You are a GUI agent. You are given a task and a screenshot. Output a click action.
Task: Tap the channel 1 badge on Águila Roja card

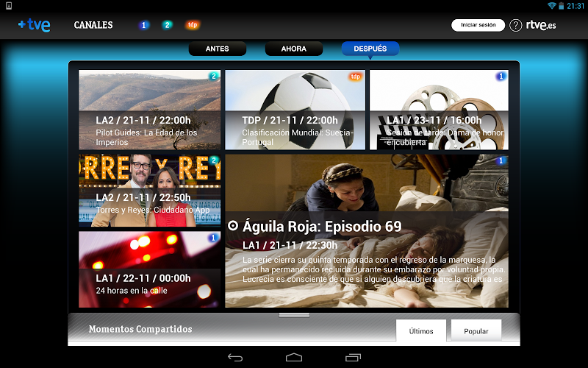501,160
